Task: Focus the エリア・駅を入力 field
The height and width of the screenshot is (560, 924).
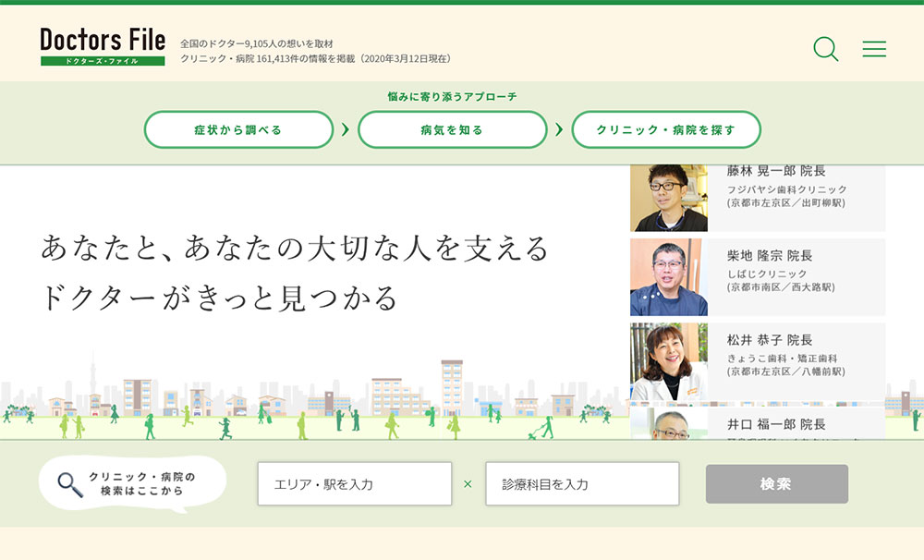Action: 354,484
